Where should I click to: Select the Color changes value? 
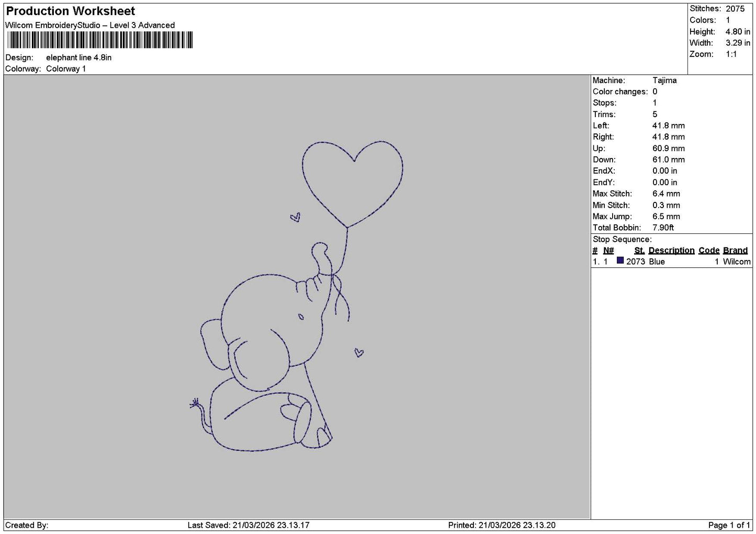[655, 92]
